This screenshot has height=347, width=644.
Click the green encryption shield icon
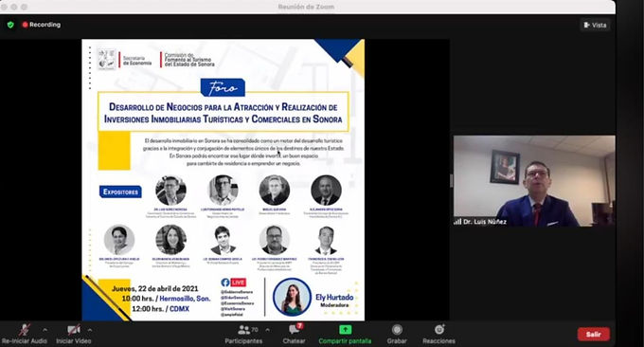pyautogui.click(x=10, y=25)
